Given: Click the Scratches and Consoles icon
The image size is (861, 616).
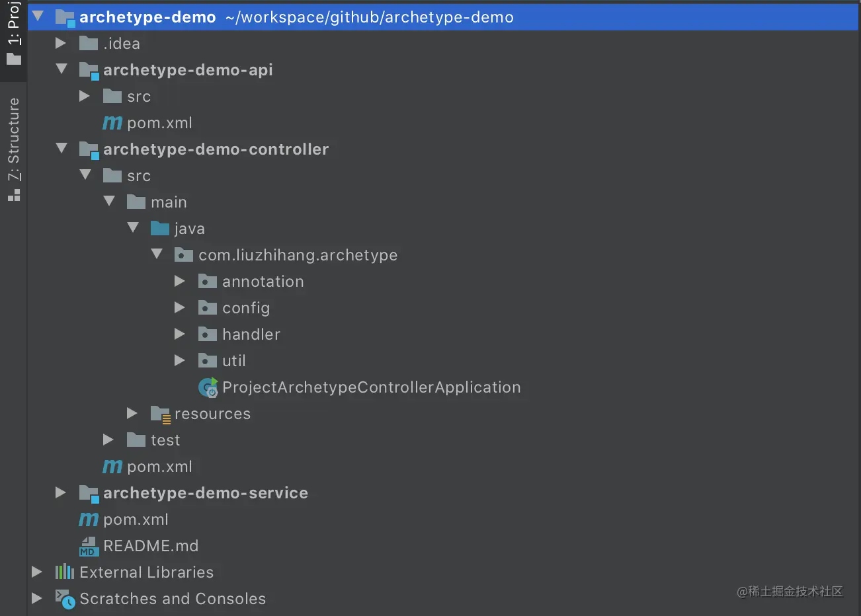Looking at the screenshot, I should click(x=65, y=598).
